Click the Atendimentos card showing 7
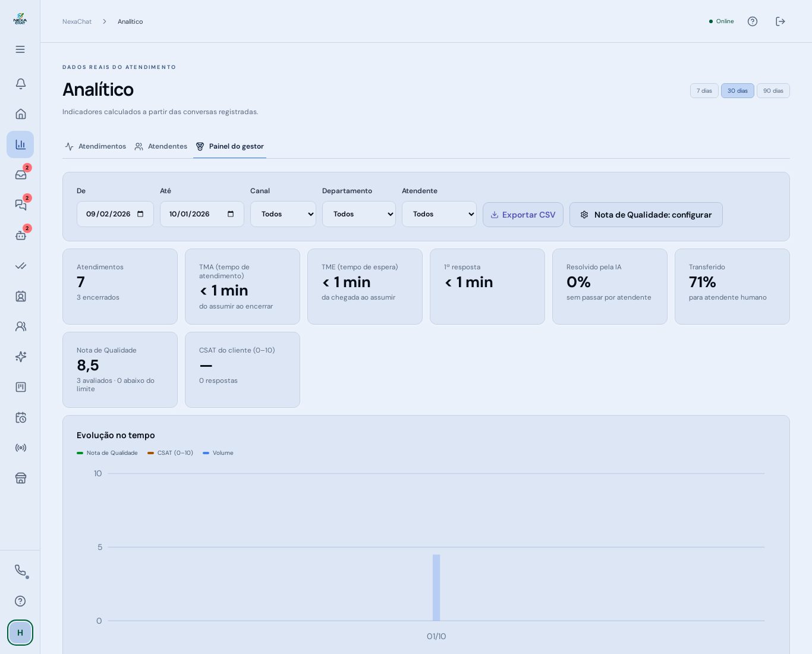The image size is (812, 654). click(x=120, y=287)
